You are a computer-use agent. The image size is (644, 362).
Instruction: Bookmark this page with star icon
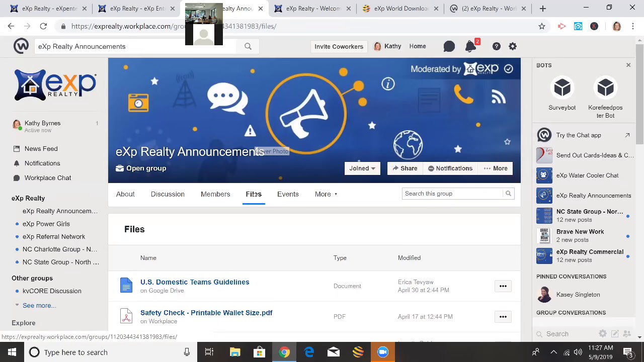pos(542,26)
